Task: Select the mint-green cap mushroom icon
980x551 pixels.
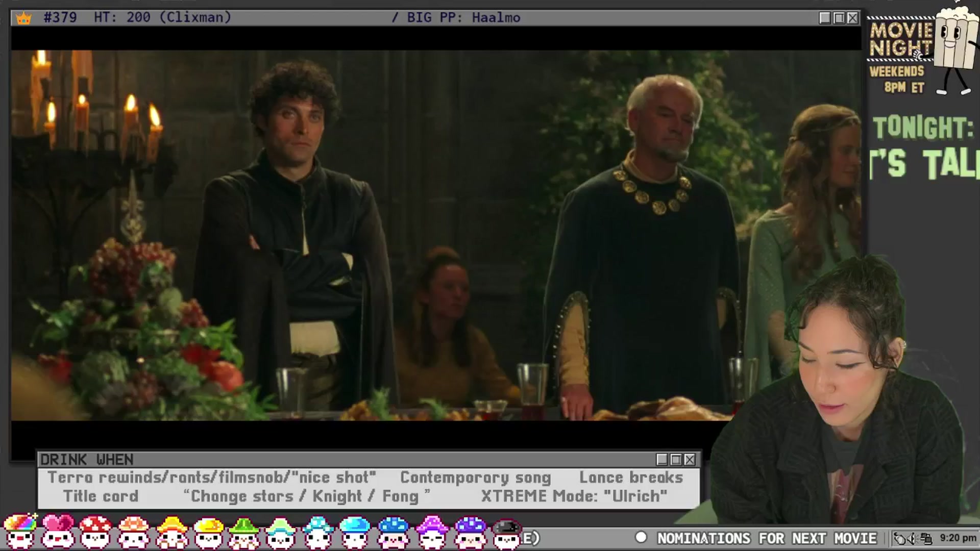Action: coord(281,533)
